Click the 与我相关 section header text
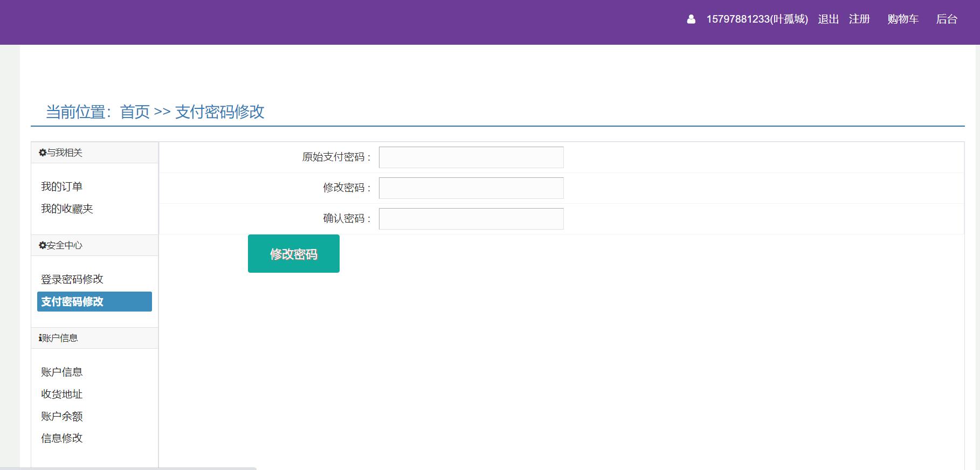This screenshot has height=470, width=980. [x=64, y=153]
